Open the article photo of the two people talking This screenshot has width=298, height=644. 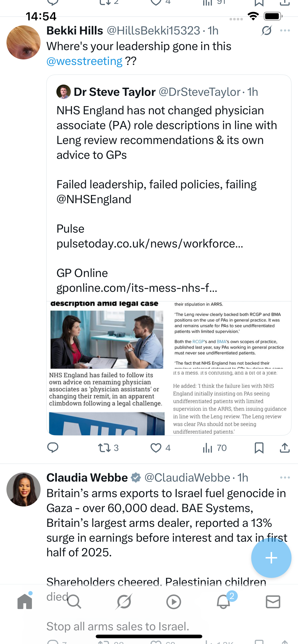tap(107, 339)
